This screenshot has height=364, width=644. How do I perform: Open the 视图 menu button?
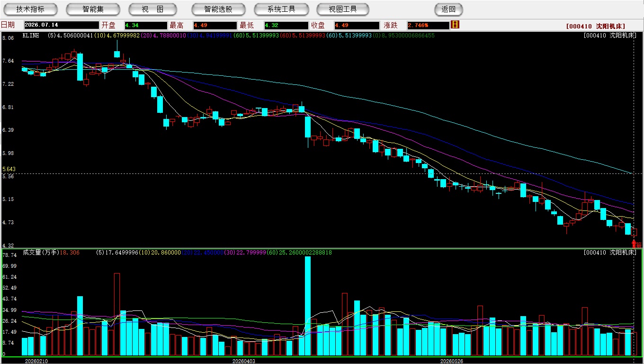[x=152, y=9]
